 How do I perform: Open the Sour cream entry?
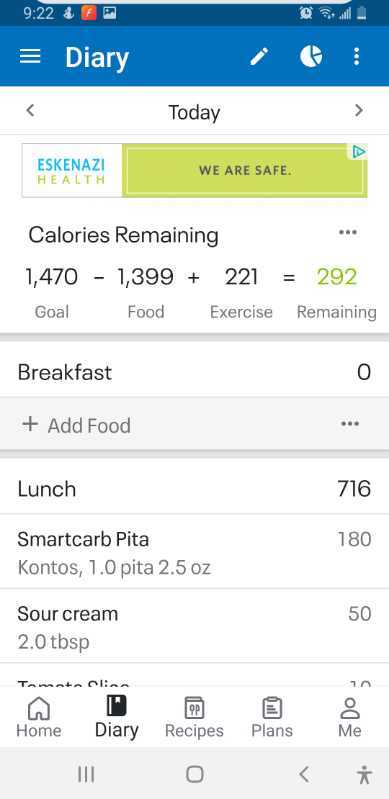click(x=194, y=626)
